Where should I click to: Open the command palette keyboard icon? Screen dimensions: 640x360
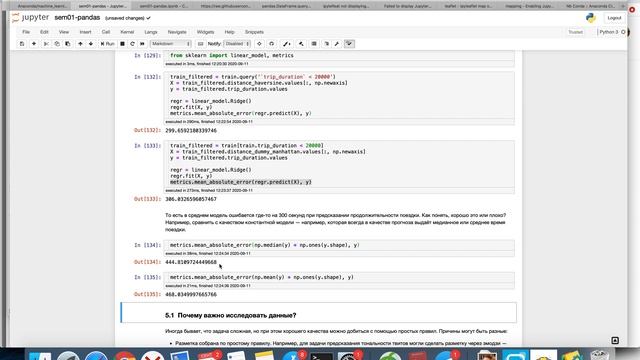click(x=200, y=44)
